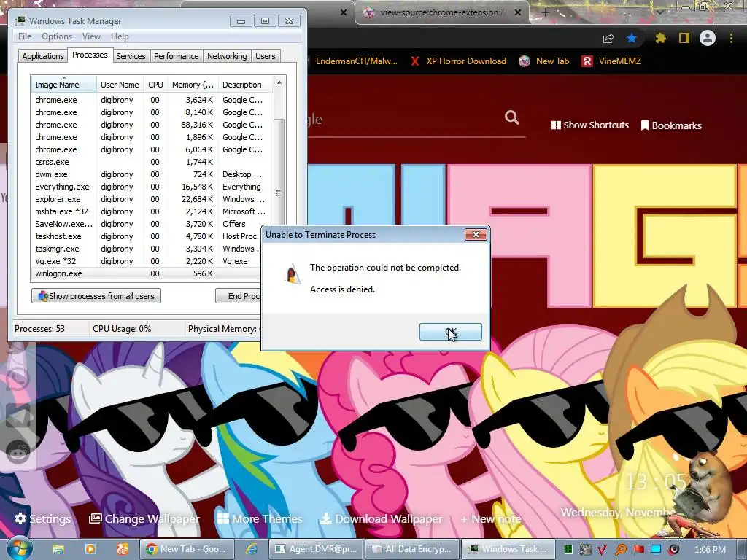This screenshot has width=747, height=560.
Task: Click OK in Unable to Terminate Process dialog
Action: pyautogui.click(x=450, y=332)
